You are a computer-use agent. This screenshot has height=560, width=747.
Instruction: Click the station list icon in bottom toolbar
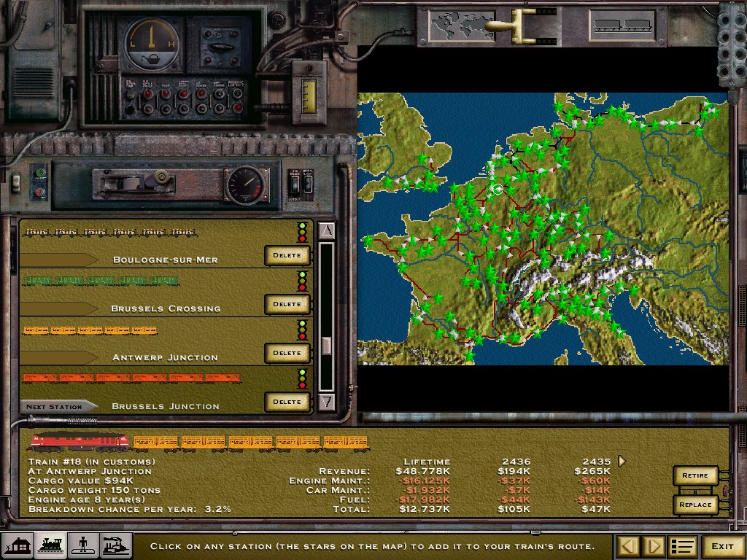[x=17, y=545]
